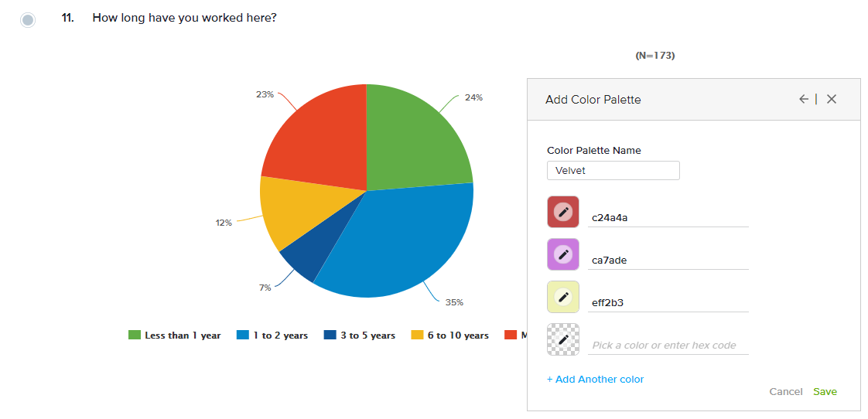Edit the purple ca7ade color swatch
The width and height of the screenshot is (868, 419).
coord(563,254)
